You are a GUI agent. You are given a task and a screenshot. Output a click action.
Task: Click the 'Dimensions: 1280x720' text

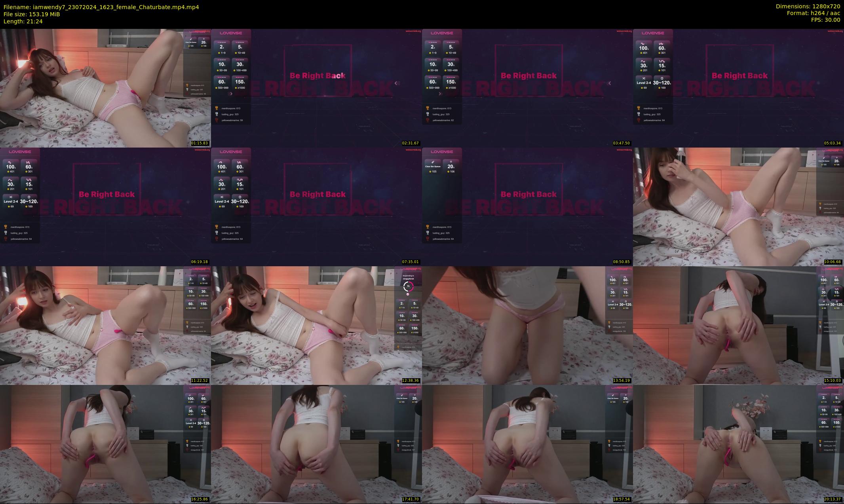pyautogui.click(x=808, y=7)
